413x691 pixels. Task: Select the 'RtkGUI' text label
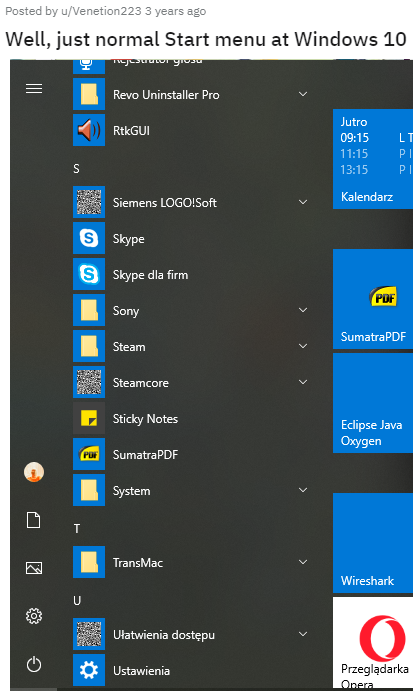click(x=131, y=131)
